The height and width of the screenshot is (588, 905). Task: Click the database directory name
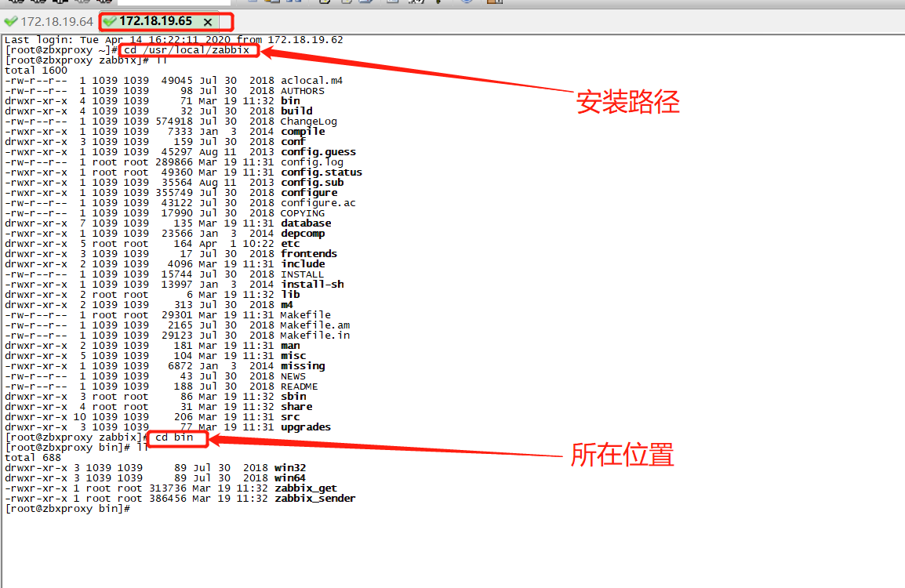[306, 223]
